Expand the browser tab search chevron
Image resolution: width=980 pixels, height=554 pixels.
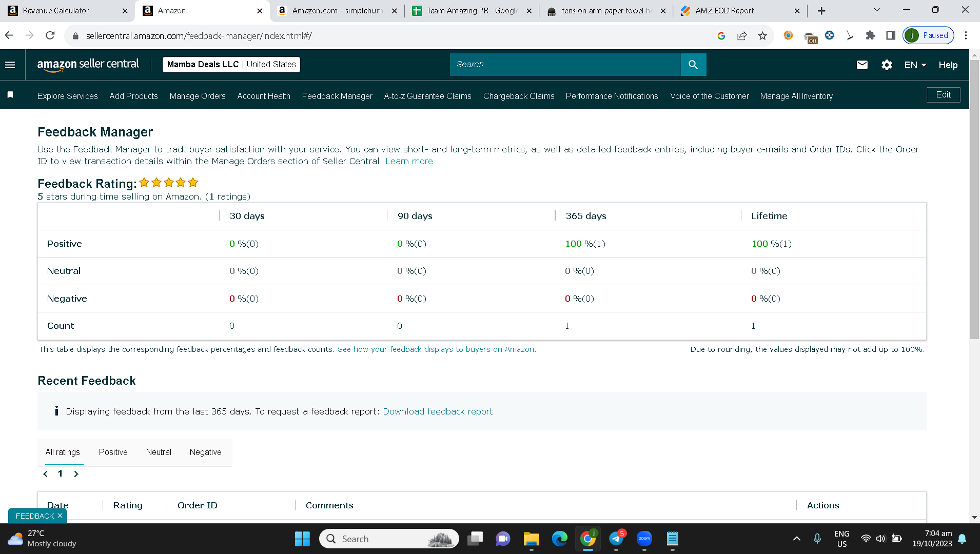[x=877, y=10]
